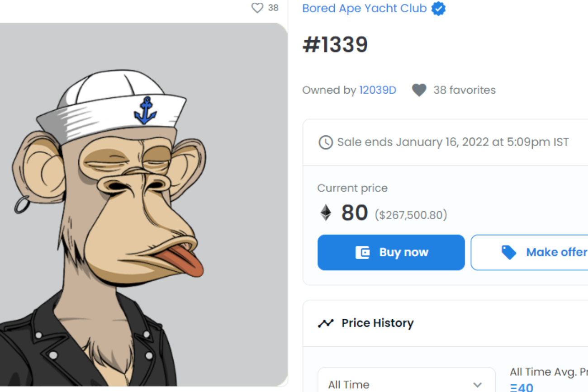This screenshot has width=588, height=392.
Task: Click the trend line icon beside Price History
Action: pos(326,323)
